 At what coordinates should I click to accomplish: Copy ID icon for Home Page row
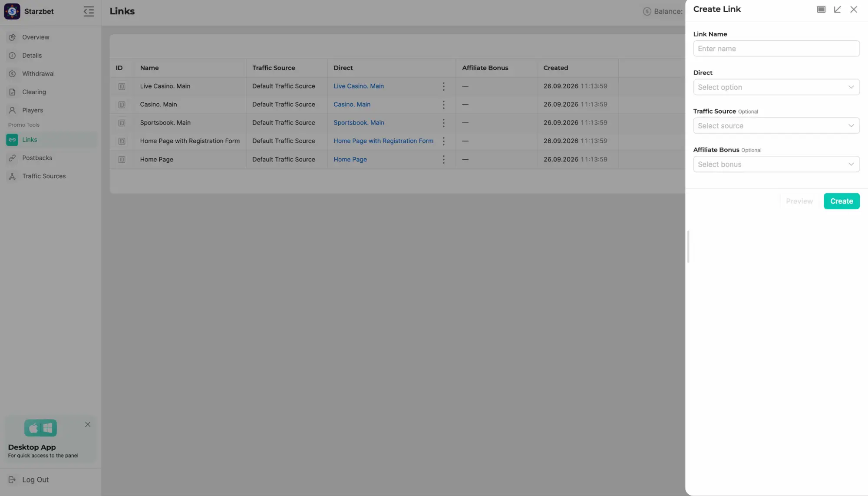(122, 160)
